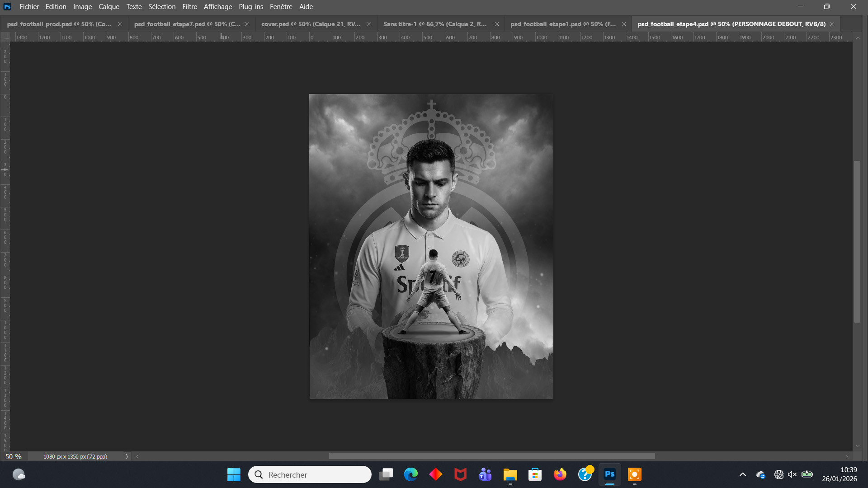
Task: Click the Windows Start button
Action: tap(234, 474)
